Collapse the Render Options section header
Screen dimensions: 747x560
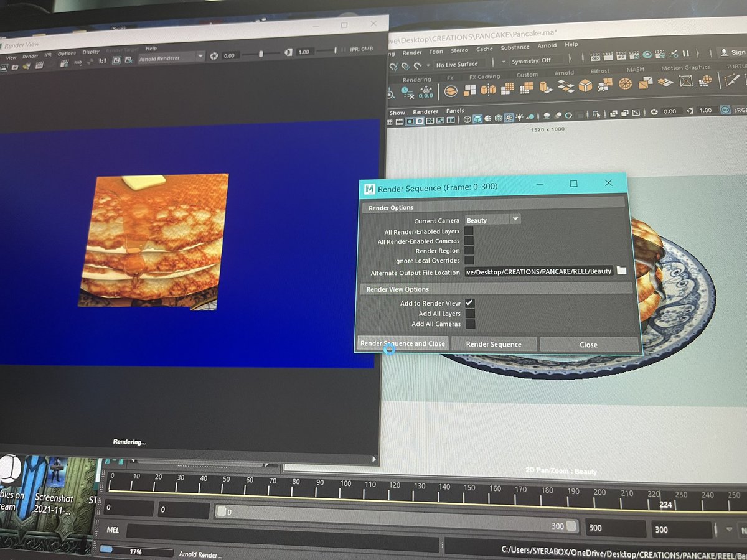tap(493, 207)
